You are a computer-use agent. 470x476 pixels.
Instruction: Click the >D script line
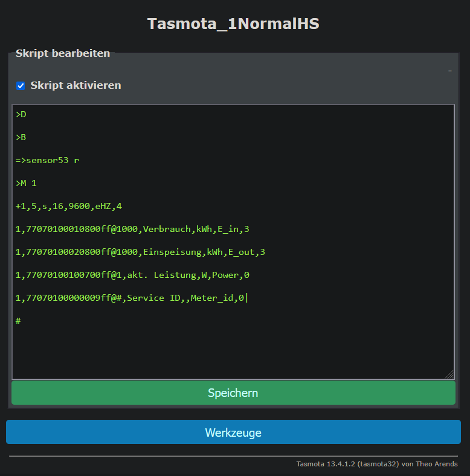click(21, 115)
